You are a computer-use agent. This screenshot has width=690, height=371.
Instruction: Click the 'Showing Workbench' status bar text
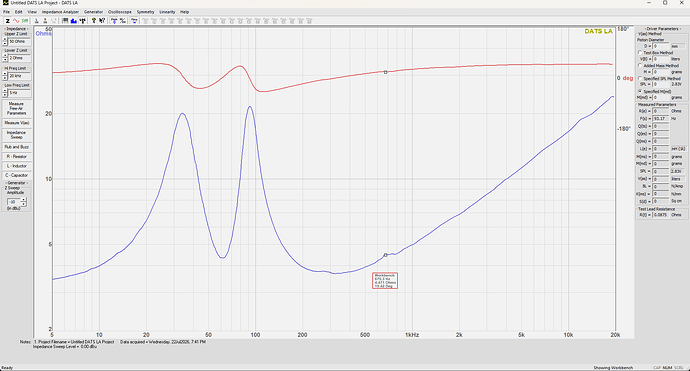613,367
